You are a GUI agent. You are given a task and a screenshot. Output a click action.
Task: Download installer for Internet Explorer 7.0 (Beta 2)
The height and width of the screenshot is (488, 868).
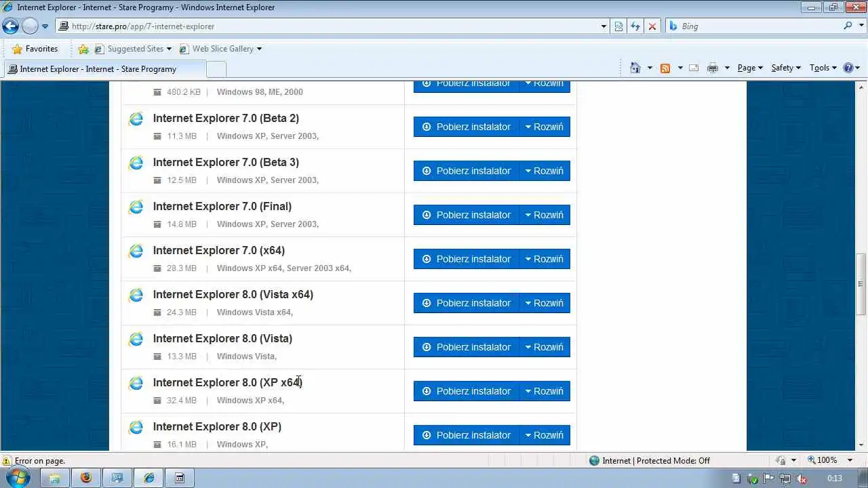pyautogui.click(x=467, y=127)
